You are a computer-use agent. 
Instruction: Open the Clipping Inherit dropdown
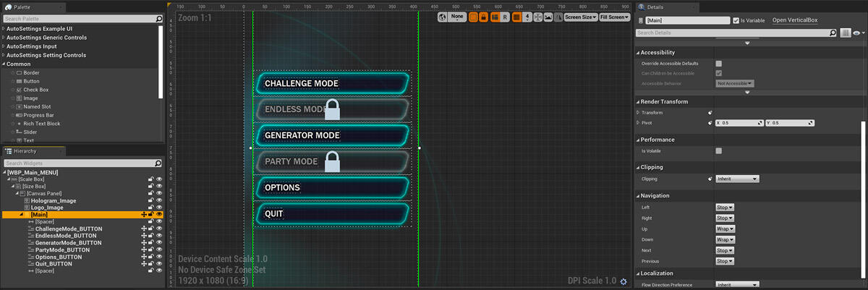[736, 179]
